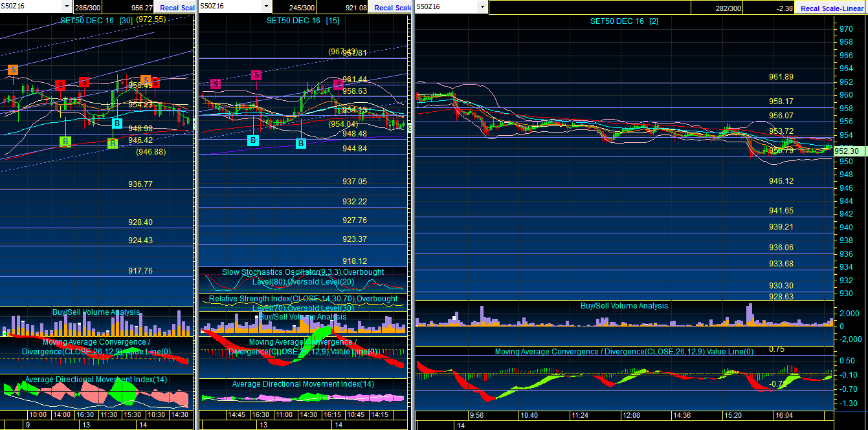Click Recal Scale above the 15-minute chart

click(x=392, y=8)
